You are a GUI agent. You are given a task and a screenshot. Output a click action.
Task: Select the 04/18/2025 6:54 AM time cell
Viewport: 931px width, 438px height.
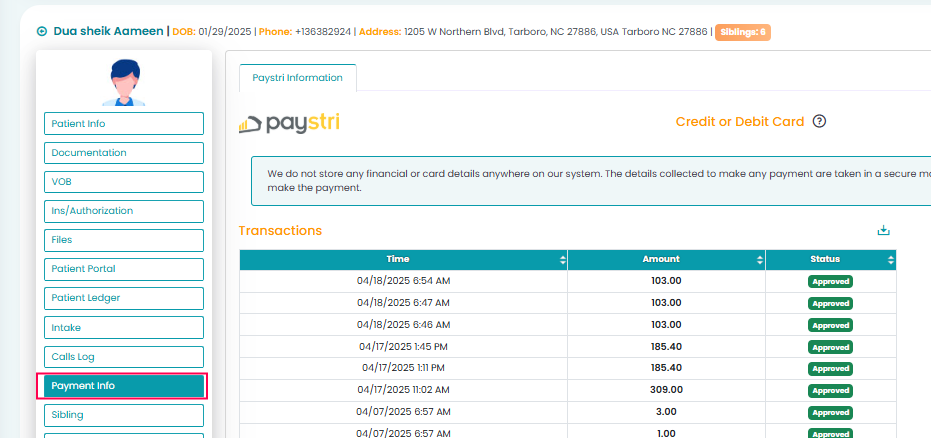(x=404, y=281)
